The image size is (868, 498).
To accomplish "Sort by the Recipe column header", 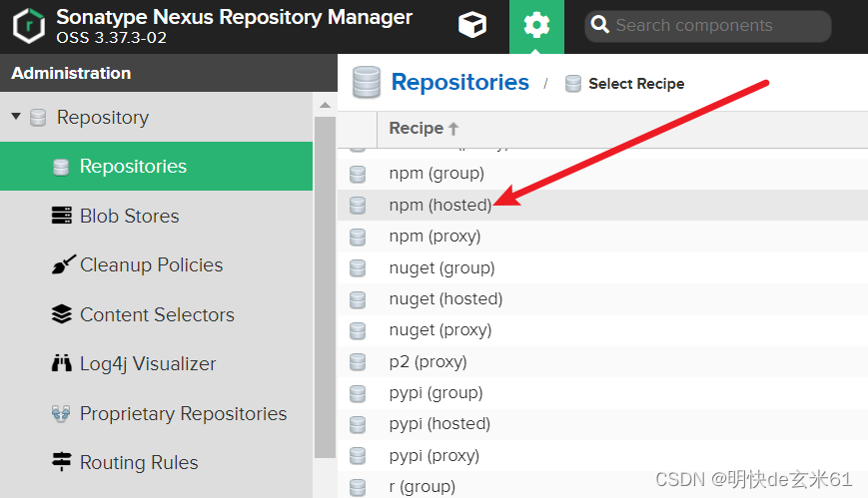I will [x=425, y=129].
